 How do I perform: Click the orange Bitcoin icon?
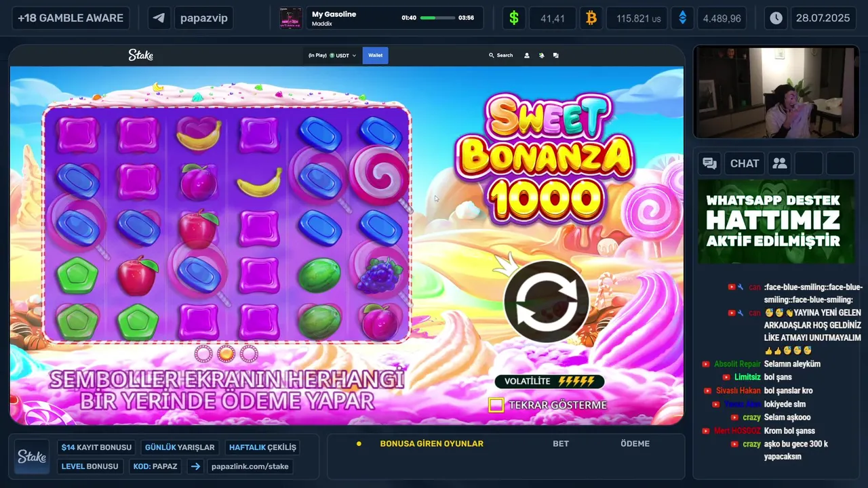pos(591,18)
